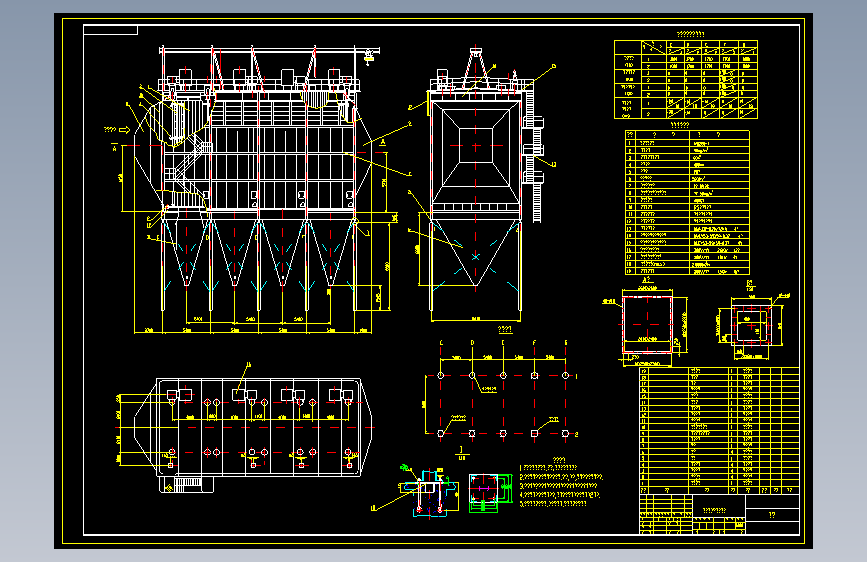Click the single hopper in the side elevation

point(476,253)
